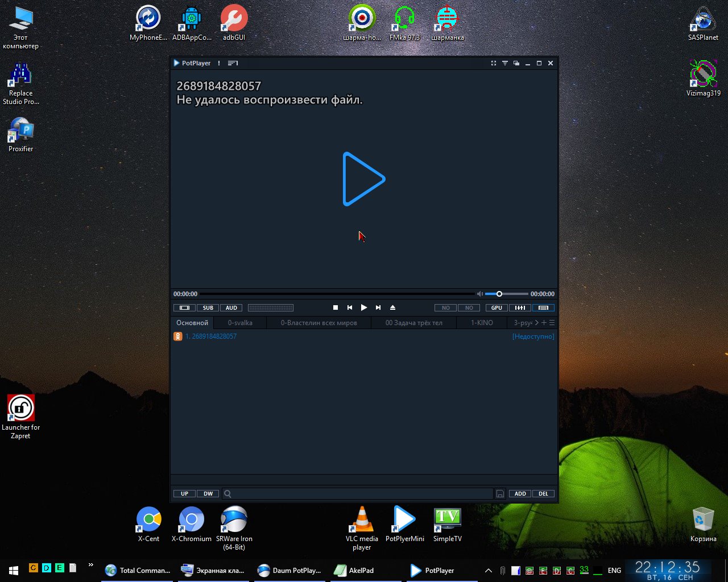Open the playlist tab options menu

point(552,323)
